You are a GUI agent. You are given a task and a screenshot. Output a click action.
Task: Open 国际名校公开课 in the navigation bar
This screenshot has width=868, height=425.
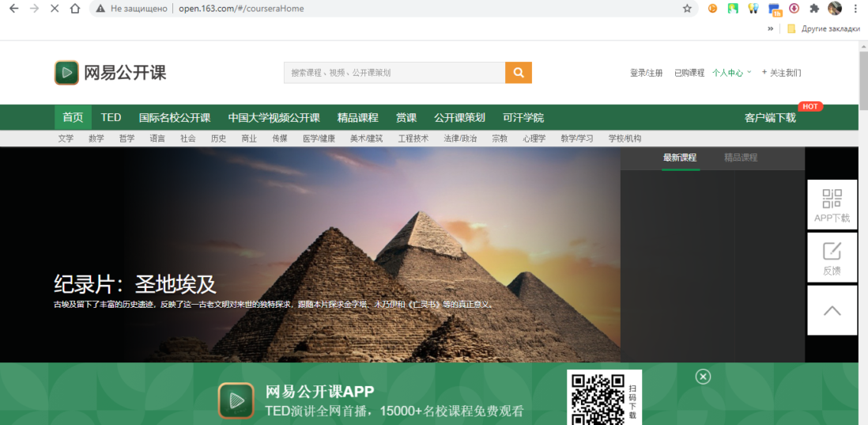click(x=175, y=117)
